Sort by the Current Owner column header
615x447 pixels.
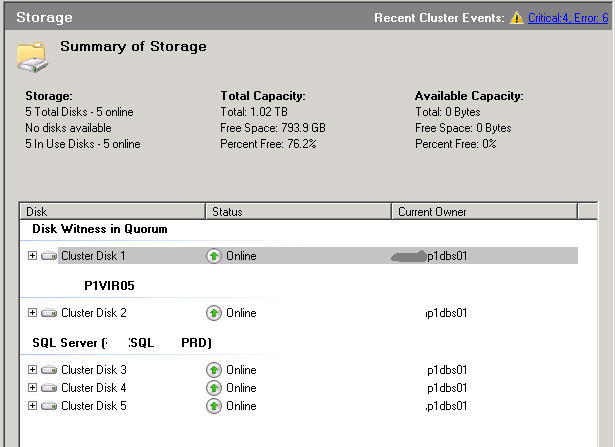[484, 212]
